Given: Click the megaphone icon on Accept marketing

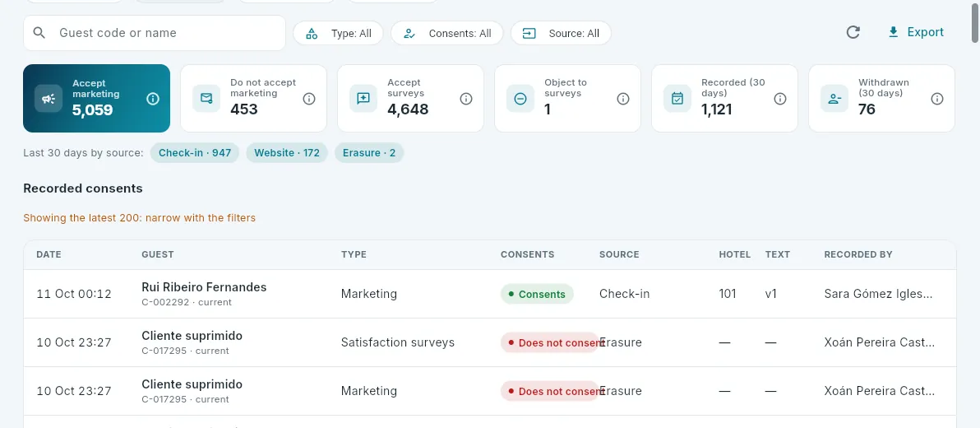Looking at the screenshot, I should pos(49,98).
